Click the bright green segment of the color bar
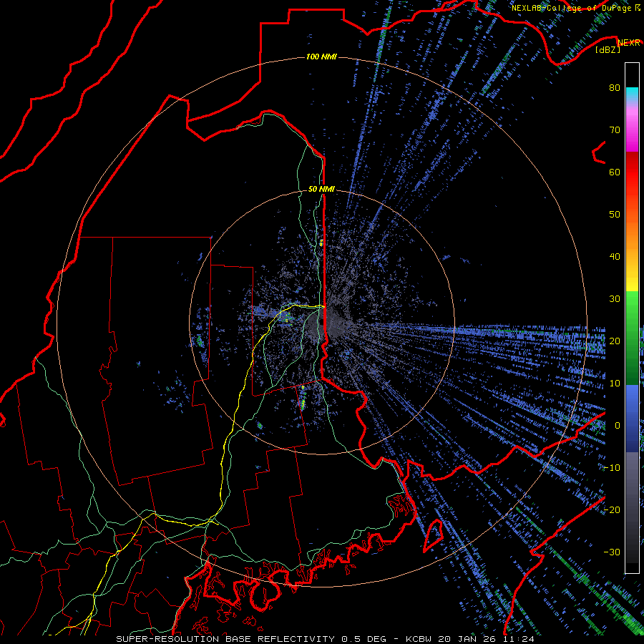 tap(632, 309)
